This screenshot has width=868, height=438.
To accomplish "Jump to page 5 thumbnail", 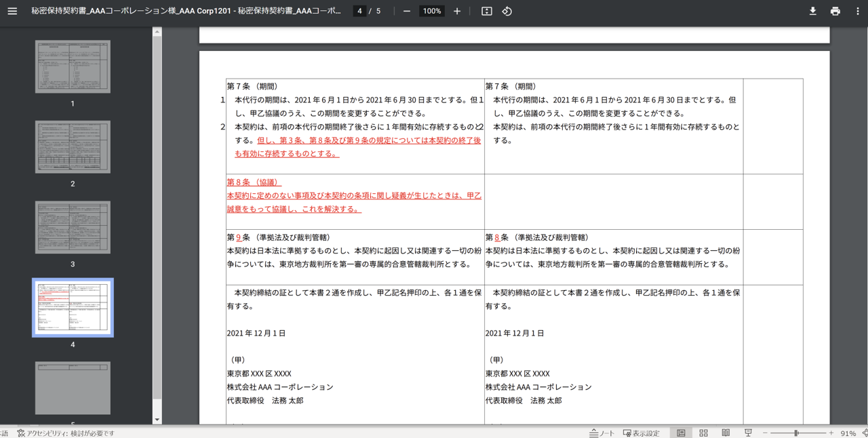I will click(x=73, y=388).
